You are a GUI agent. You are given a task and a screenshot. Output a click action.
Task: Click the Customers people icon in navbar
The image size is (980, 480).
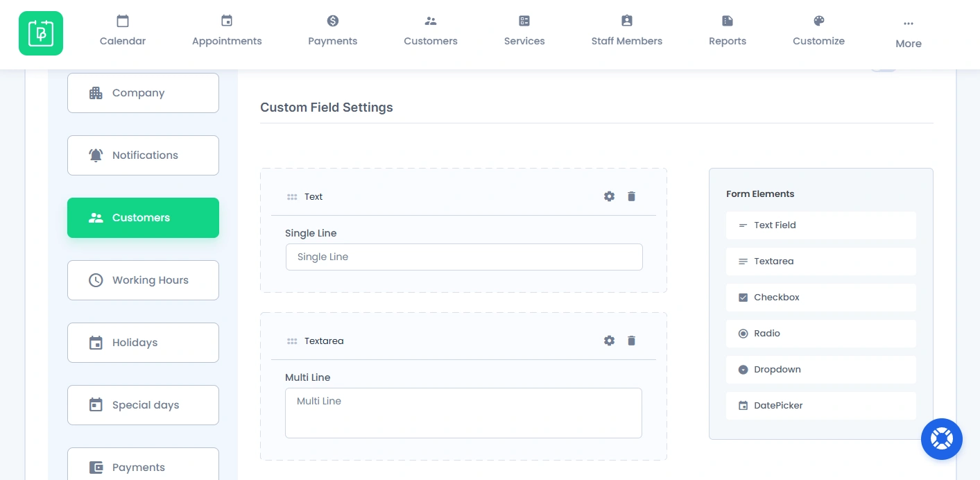[x=431, y=21]
